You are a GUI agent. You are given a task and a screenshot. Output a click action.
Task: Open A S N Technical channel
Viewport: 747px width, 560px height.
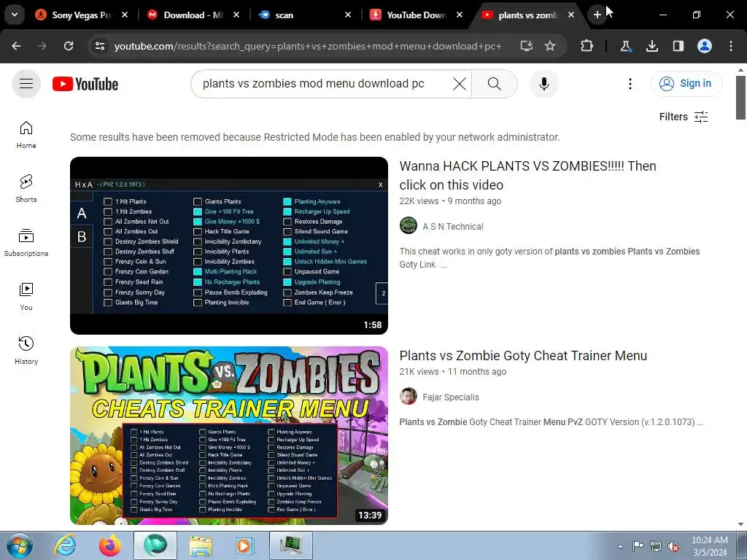point(453,227)
